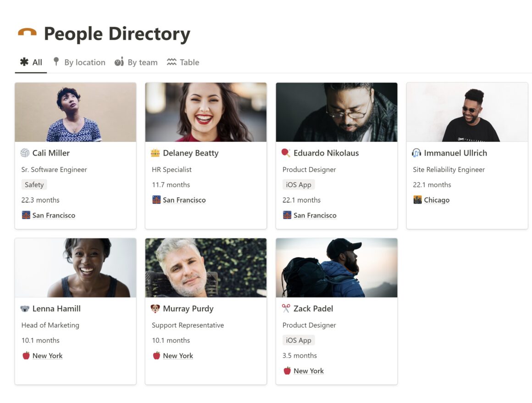Open the By team view tab
The image size is (532, 403).
pyautogui.click(x=136, y=62)
